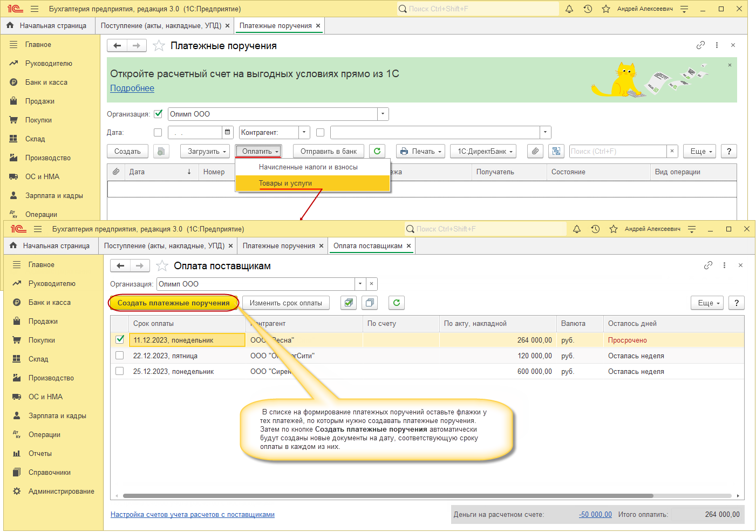Screen dimensions: 756x532
Task: Open Банк и касса in top sidebar
Action: coord(46,82)
